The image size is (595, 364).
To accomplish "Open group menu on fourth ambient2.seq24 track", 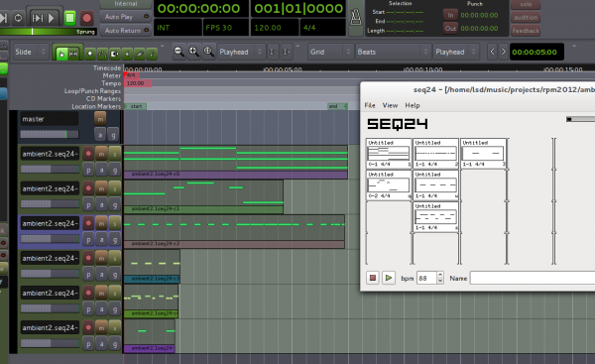I will [115, 274].
